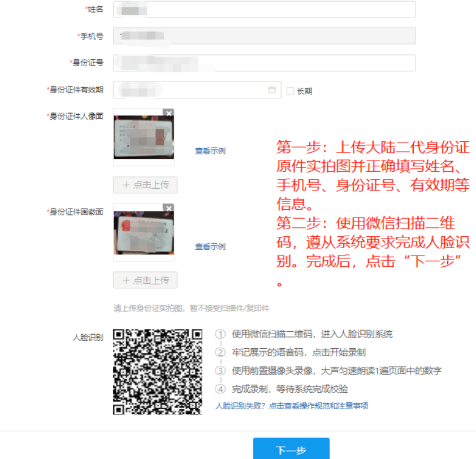Screen dimensions: 476x459
Task: Click the circled step 2 icon
Action: point(220,353)
